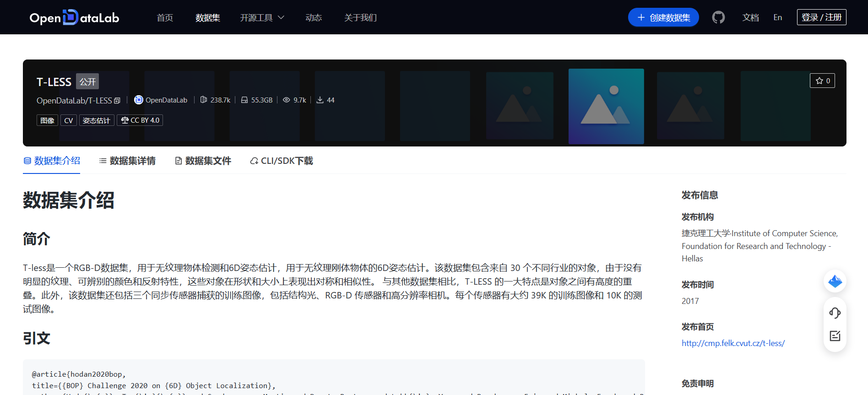
Task: Click the OpenDataLab publisher avatar icon
Action: coord(138,100)
